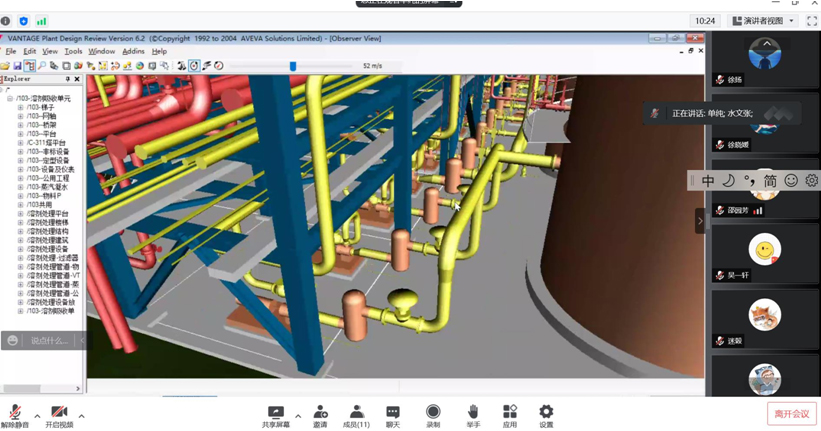Click the Raise hand icon
The image size is (821, 431).
click(473, 415)
